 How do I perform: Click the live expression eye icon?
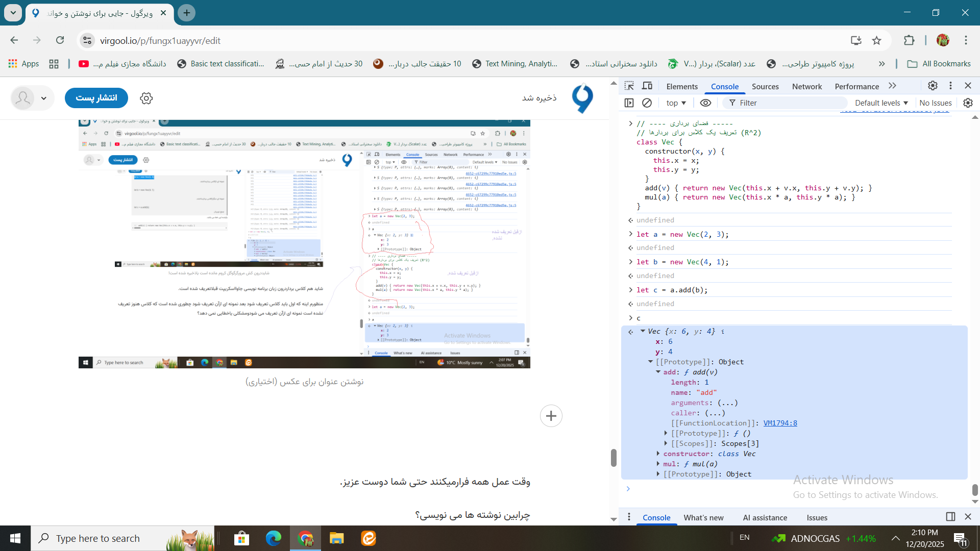click(705, 103)
